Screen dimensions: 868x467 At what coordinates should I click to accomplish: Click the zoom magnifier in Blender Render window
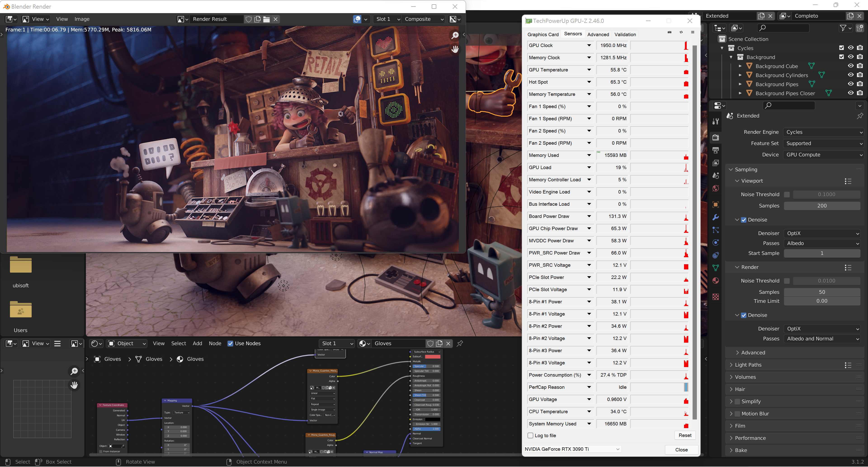tap(455, 35)
